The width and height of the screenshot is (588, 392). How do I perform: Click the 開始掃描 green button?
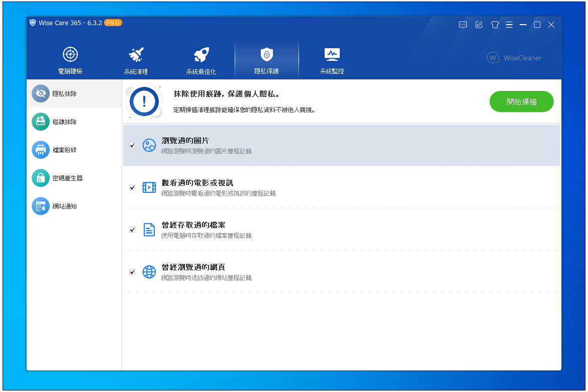[521, 102]
